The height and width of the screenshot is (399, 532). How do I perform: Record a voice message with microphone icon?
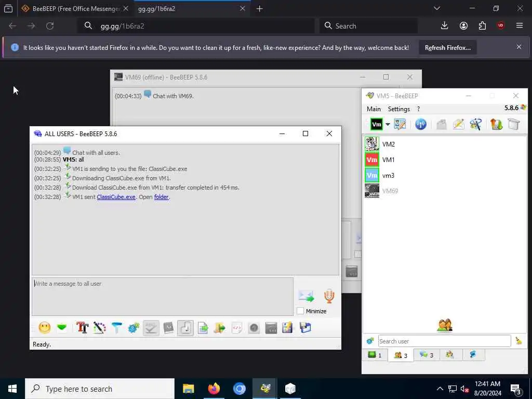point(329,296)
